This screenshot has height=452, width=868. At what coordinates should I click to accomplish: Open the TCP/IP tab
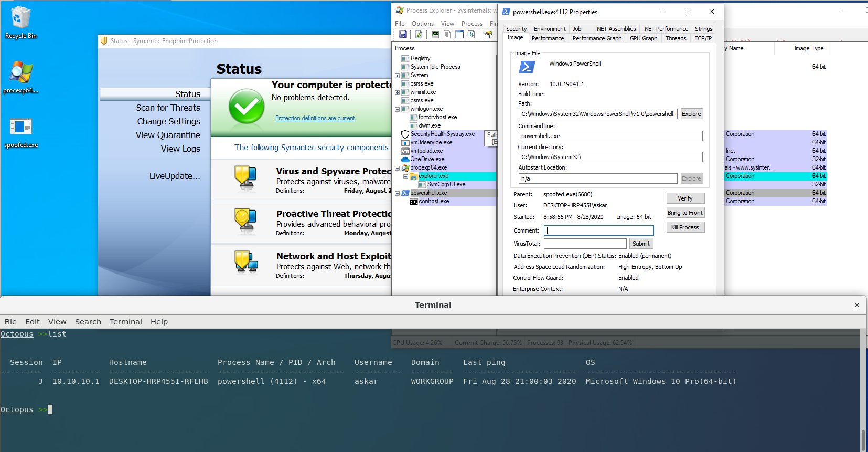pyautogui.click(x=703, y=38)
